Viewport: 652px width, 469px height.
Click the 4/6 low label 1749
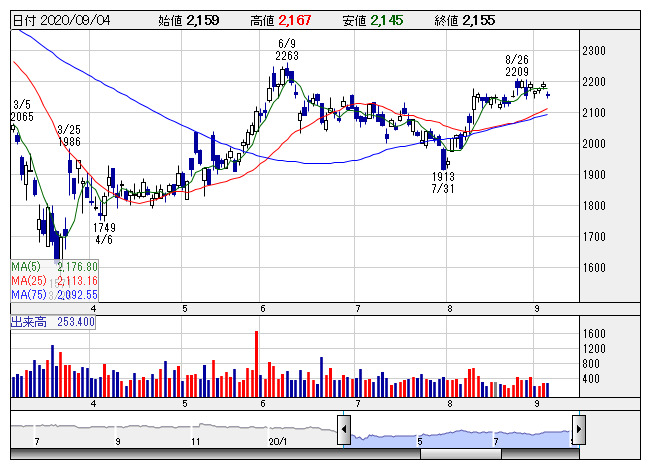(x=106, y=228)
